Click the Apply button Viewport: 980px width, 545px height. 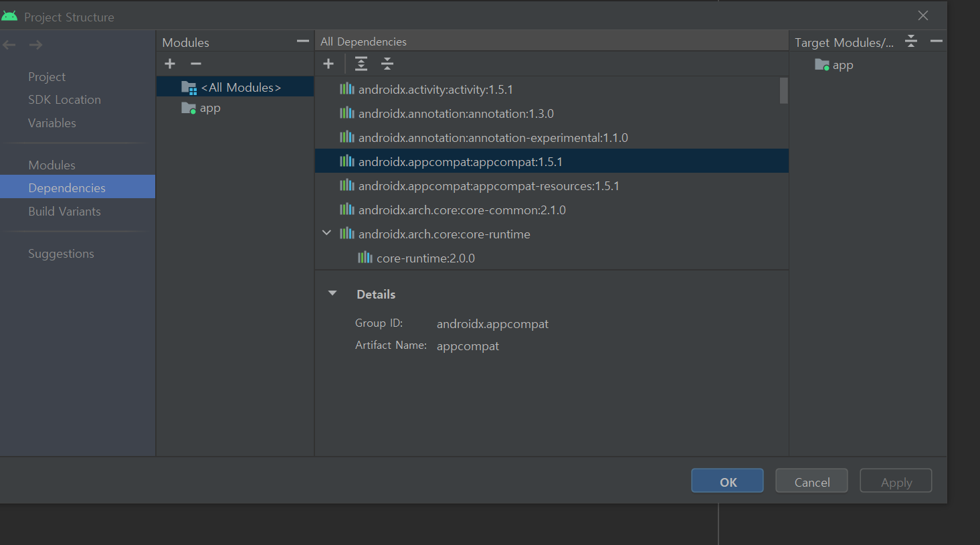pyautogui.click(x=896, y=481)
